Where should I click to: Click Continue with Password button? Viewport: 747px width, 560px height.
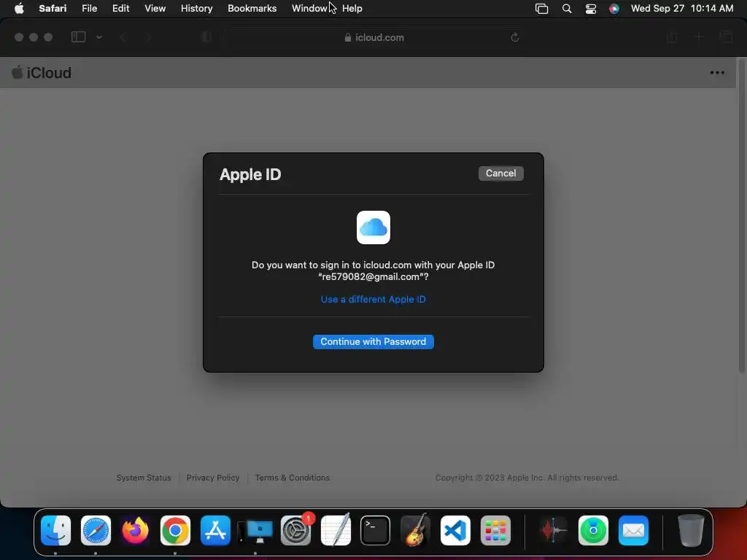(x=373, y=341)
